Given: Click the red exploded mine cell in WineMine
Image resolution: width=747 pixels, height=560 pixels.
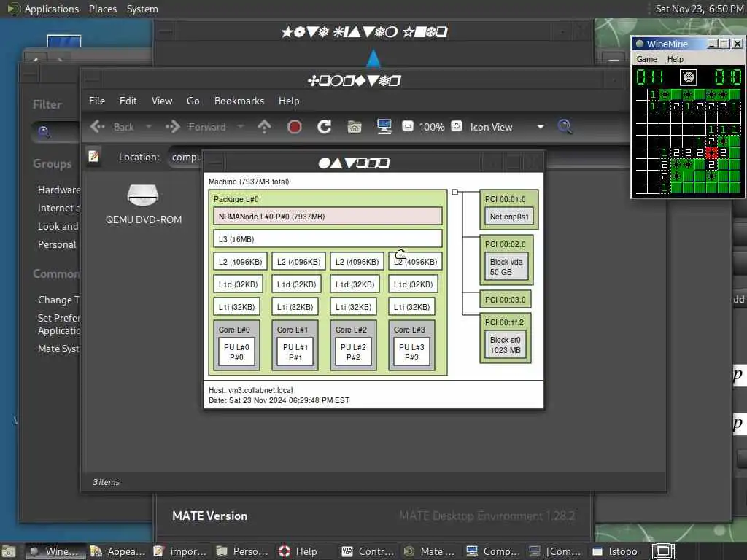Looking at the screenshot, I should [x=712, y=153].
